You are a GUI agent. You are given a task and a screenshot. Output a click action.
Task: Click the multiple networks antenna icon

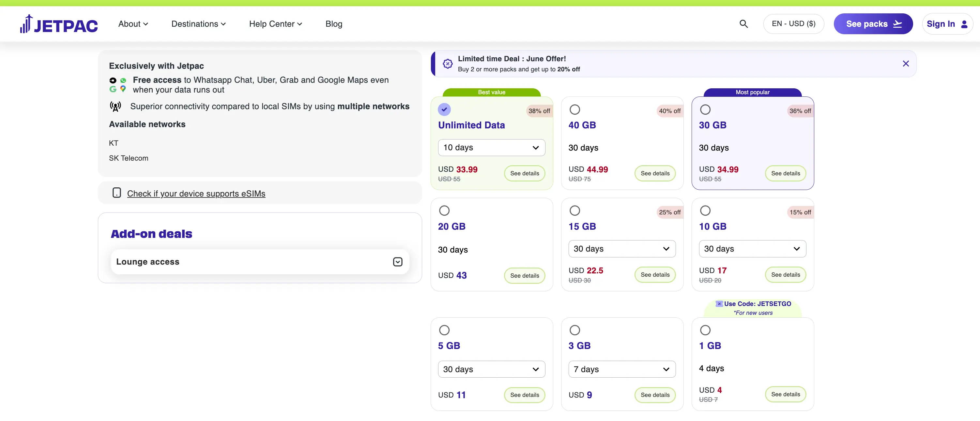point(115,106)
